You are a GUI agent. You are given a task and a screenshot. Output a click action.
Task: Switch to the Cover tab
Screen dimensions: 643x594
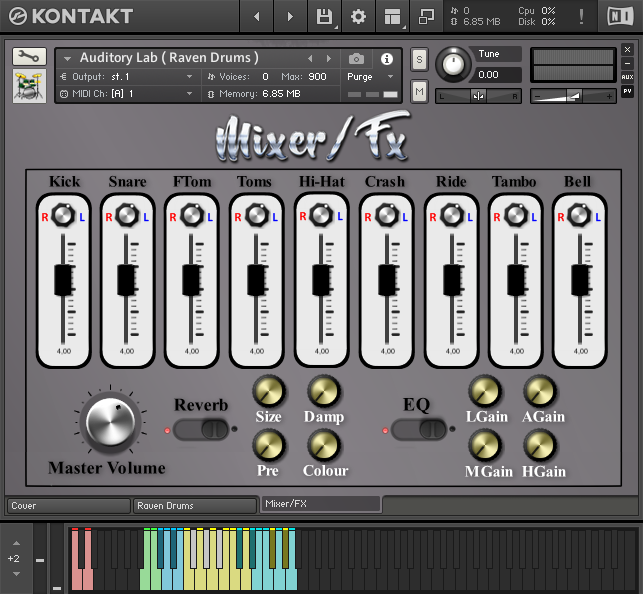(x=68, y=506)
